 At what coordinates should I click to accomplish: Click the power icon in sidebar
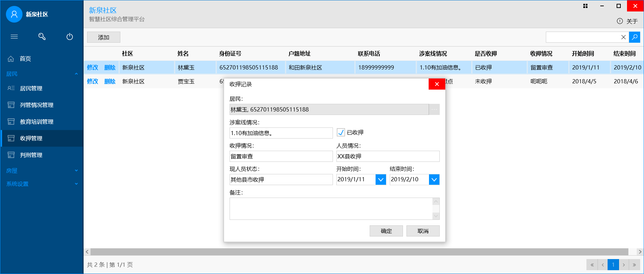coord(70,36)
